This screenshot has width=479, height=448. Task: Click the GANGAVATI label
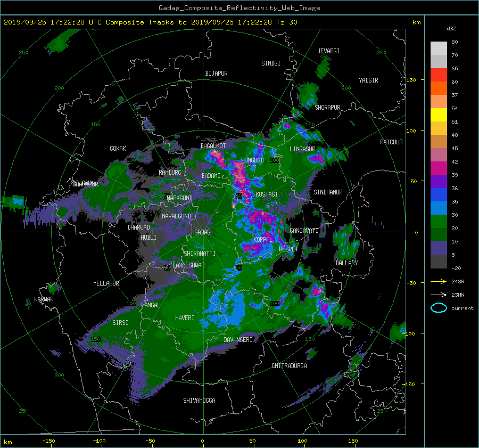tap(304, 231)
